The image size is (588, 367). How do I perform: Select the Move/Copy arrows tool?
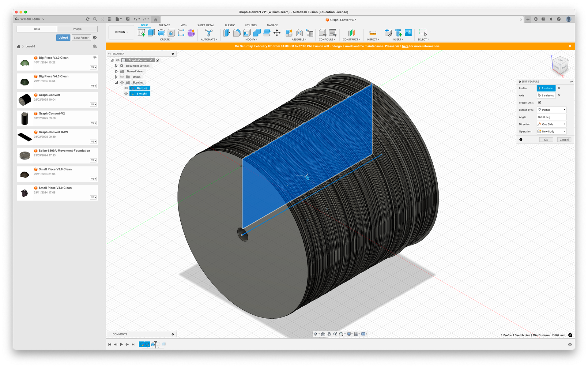point(277,33)
